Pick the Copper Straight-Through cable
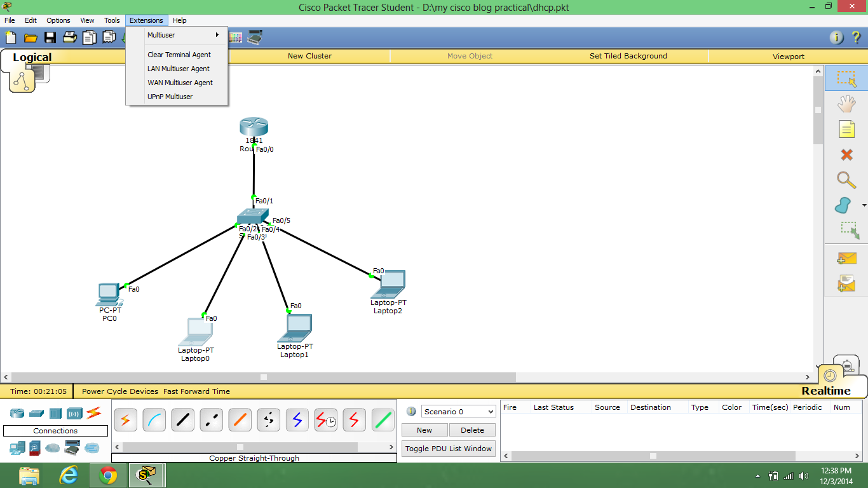This screenshot has height=488, width=868. (183, 420)
